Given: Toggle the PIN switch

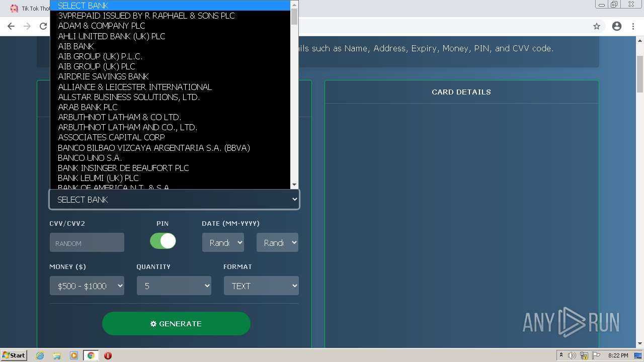Looking at the screenshot, I should (x=163, y=241).
